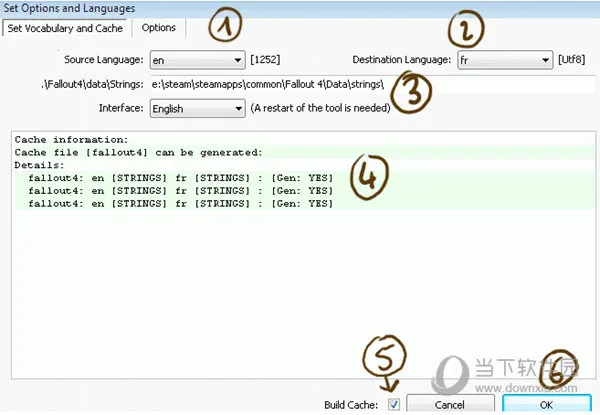
Task: Click the [1252] source codepage label
Action: click(x=265, y=60)
